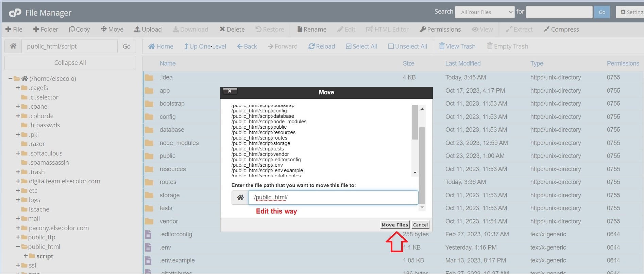Screen dimensions: 644x274
Task: Click the .env file icon
Action: (x=148, y=248)
